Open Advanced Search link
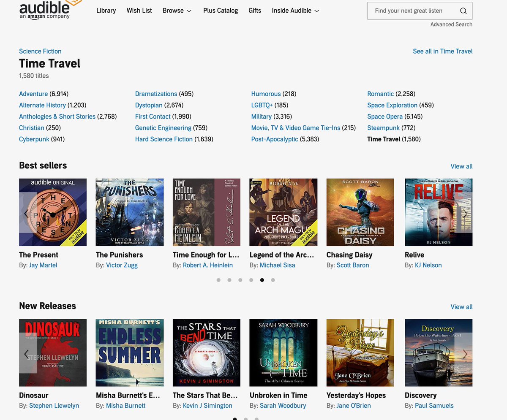The width and height of the screenshot is (507, 420). click(451, 24)
